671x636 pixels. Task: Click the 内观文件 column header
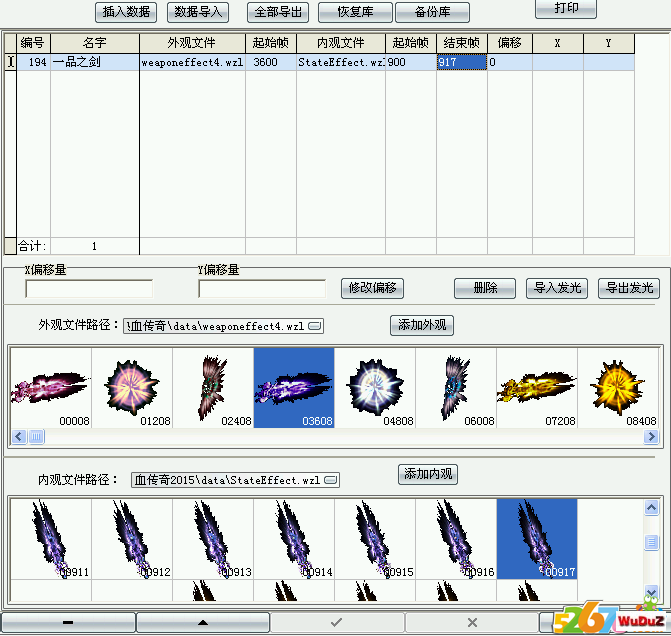point(341,43)
